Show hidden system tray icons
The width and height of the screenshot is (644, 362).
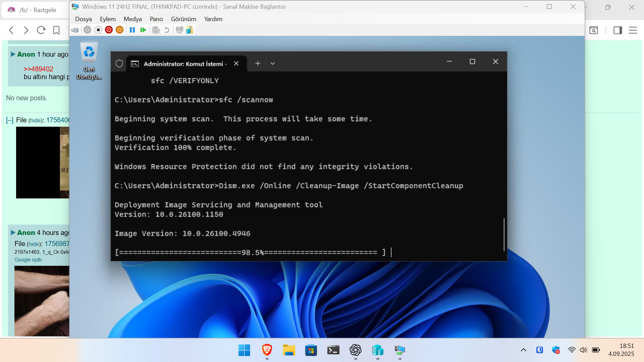524,350
